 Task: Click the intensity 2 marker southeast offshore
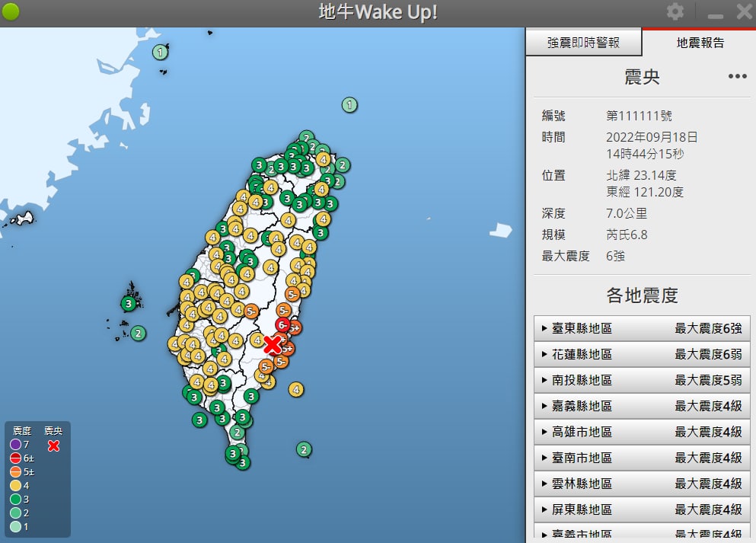(x=304, y=450)
